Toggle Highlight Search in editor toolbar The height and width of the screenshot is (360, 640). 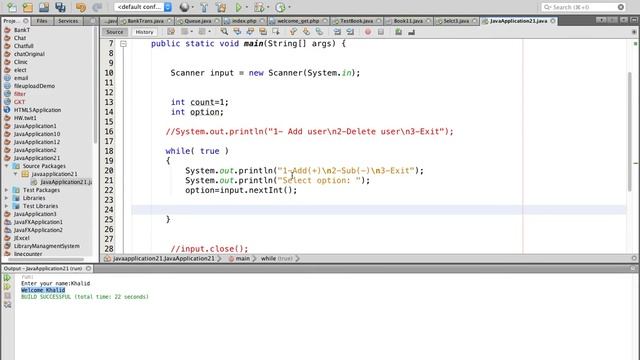[x=263, y=32]
